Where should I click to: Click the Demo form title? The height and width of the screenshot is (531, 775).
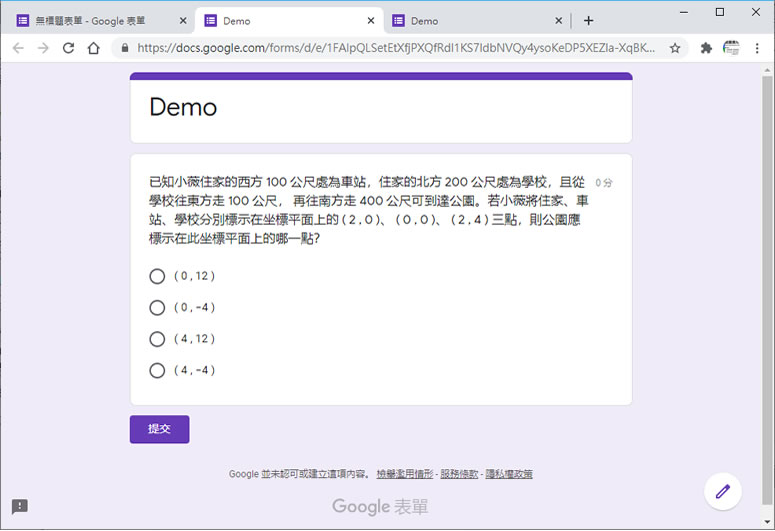click(183, 107)
